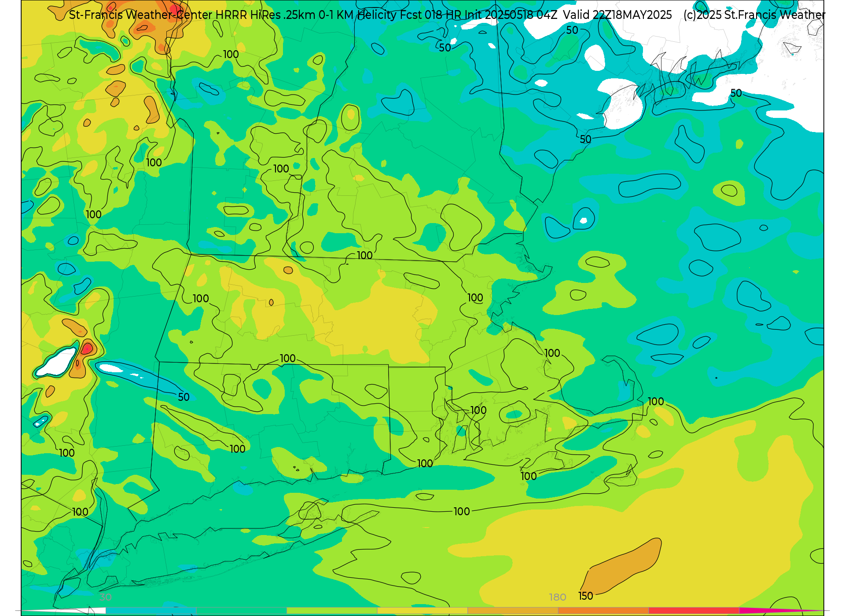This screenshot has width=845, height=616.
Task: Click the yellow segment of the legend bar
Action: [422, 610]
